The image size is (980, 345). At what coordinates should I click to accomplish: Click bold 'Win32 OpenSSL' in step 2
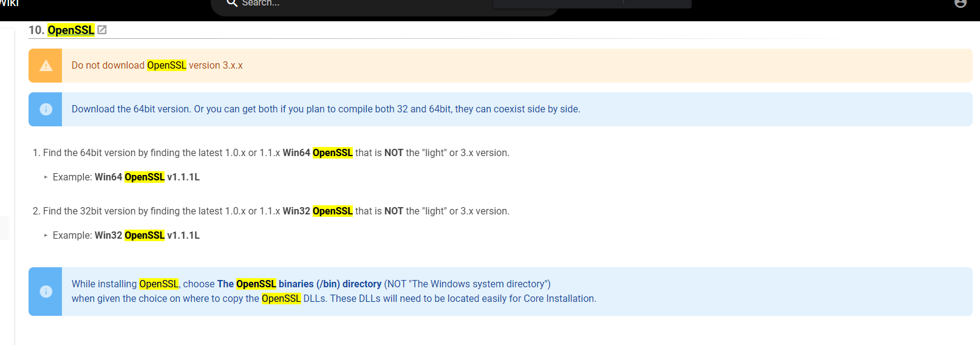(318, 211)
